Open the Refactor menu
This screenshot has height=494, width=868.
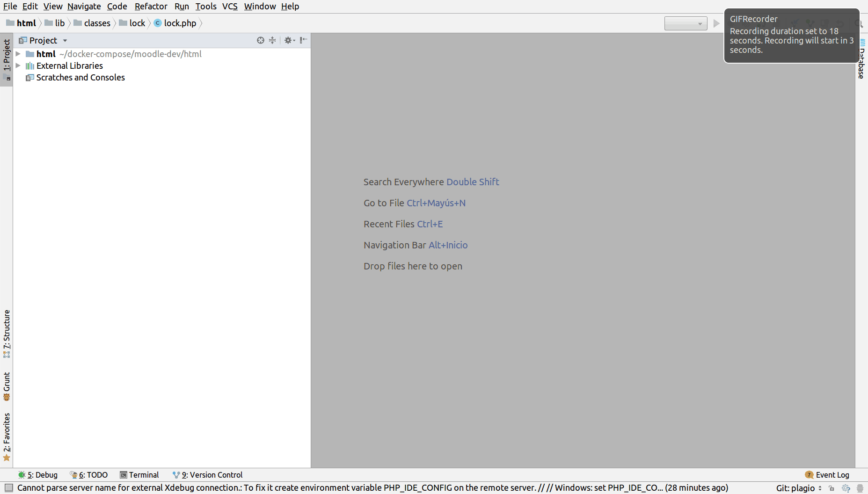pyautogui.click(x=151, y=6)
